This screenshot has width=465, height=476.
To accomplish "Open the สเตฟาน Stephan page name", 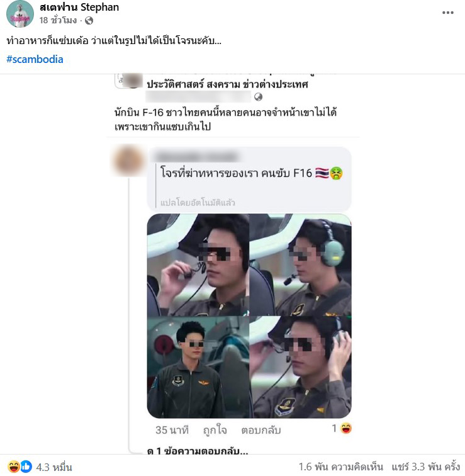I will coord(79,8).
